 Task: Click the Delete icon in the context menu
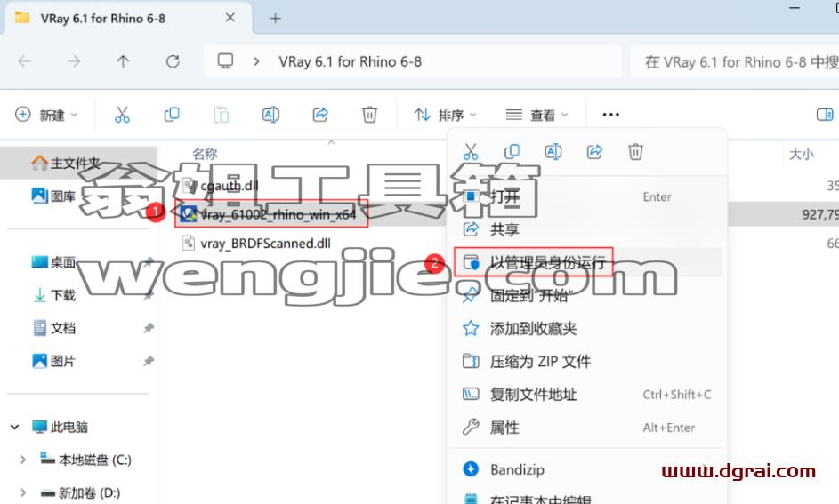click(635, 152)
